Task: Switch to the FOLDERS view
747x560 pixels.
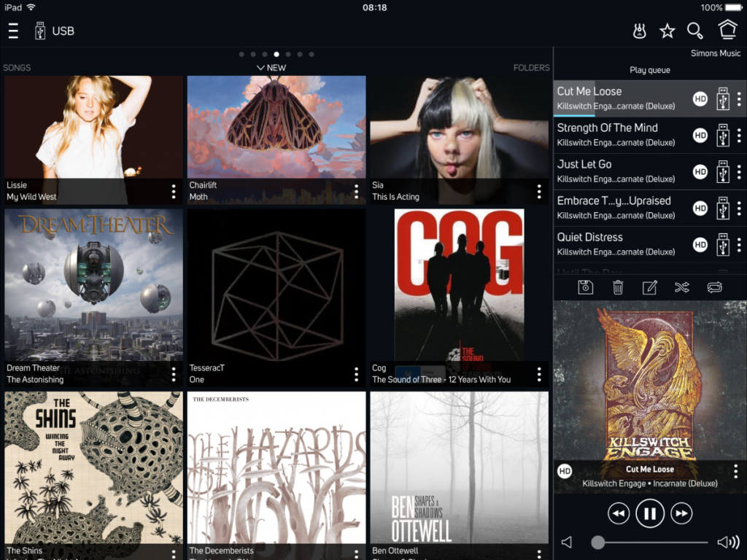Action: pos(531,68)
